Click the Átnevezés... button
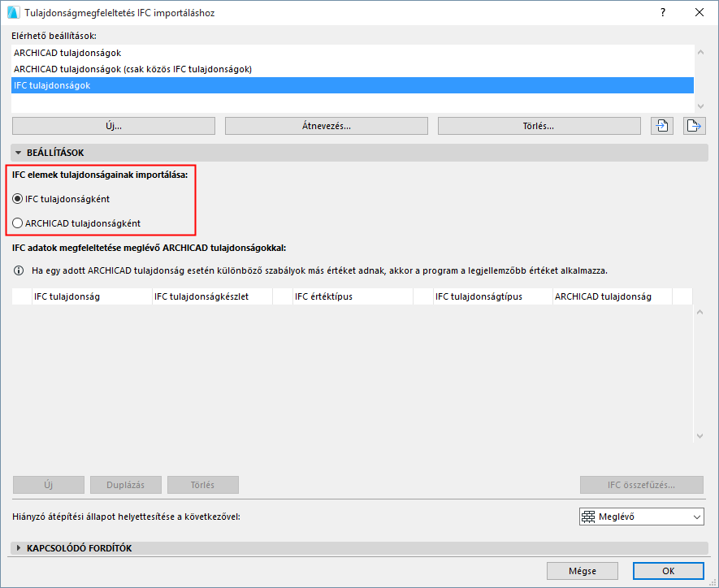Image resolution: width=719 pixels, height=588 pixels. [327, 126]
